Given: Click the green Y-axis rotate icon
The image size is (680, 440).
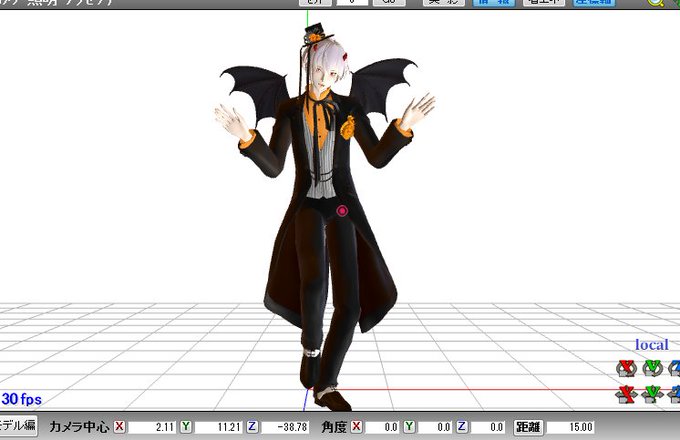Looking at the screenshot, I should tap(653, 368).
